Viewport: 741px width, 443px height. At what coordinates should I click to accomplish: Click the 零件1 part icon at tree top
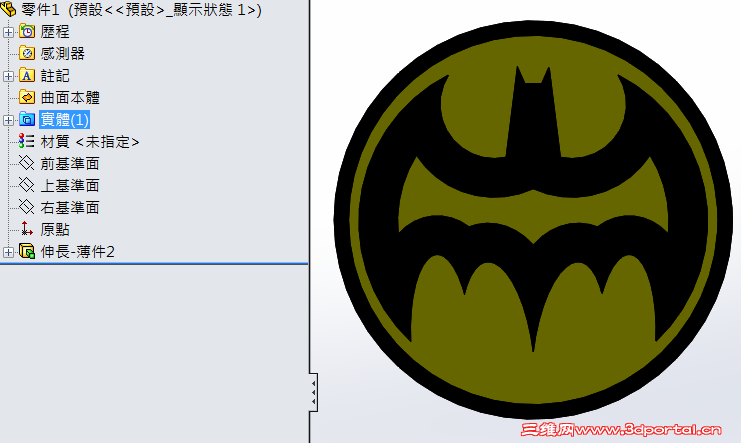click(x=8, y=9)
